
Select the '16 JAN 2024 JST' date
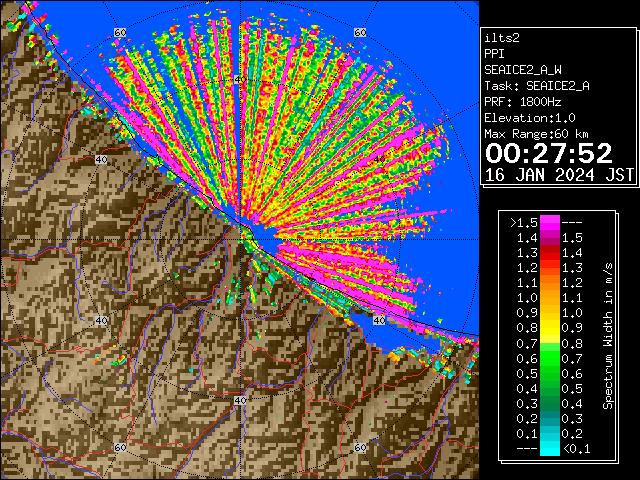coord(559,175)
